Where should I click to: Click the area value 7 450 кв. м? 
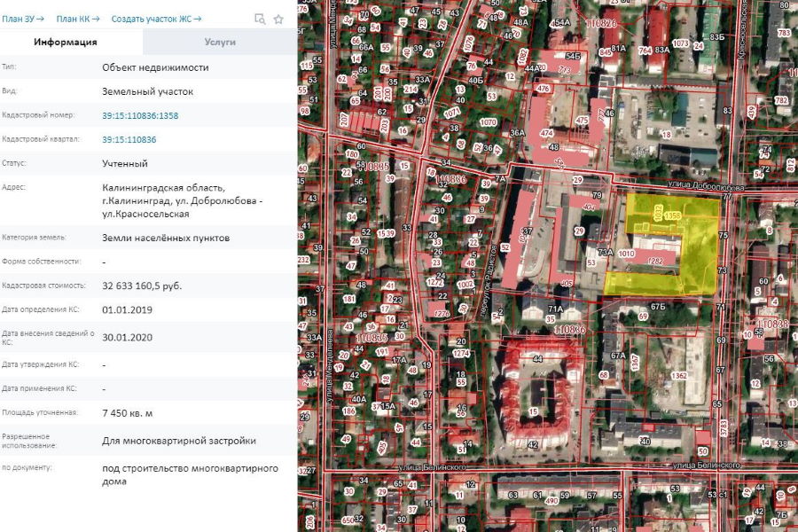(127, 413)
